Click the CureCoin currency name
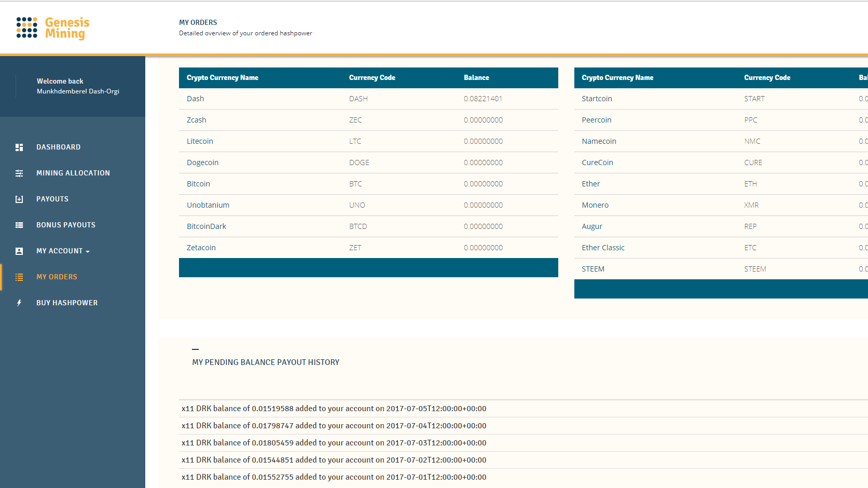 [597, 162]
